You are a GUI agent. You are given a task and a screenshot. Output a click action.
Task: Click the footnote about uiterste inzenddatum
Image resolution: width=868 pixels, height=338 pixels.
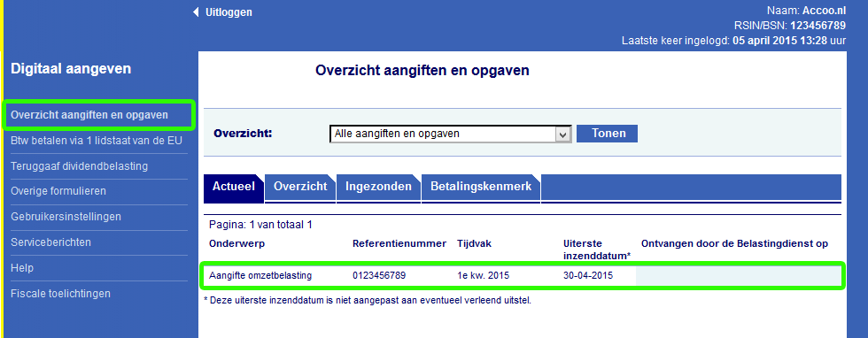point(368,301)
